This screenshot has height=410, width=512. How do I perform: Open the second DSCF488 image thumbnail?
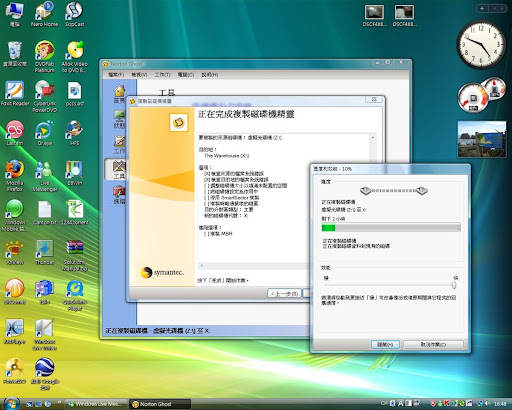404,16
